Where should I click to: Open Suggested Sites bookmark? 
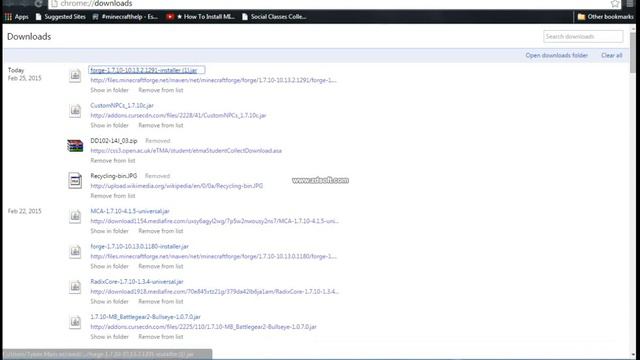pyautogui.click(x=60, y=17)
